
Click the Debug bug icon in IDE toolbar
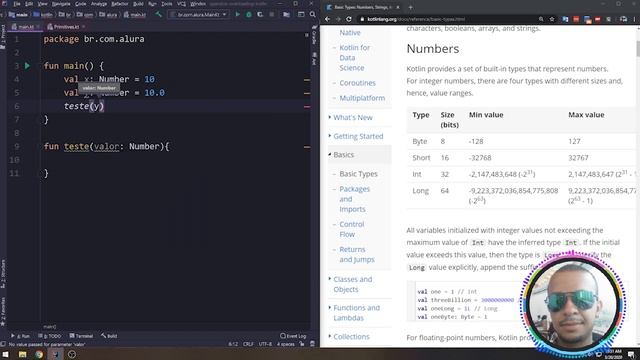click(x=249, y=14)
